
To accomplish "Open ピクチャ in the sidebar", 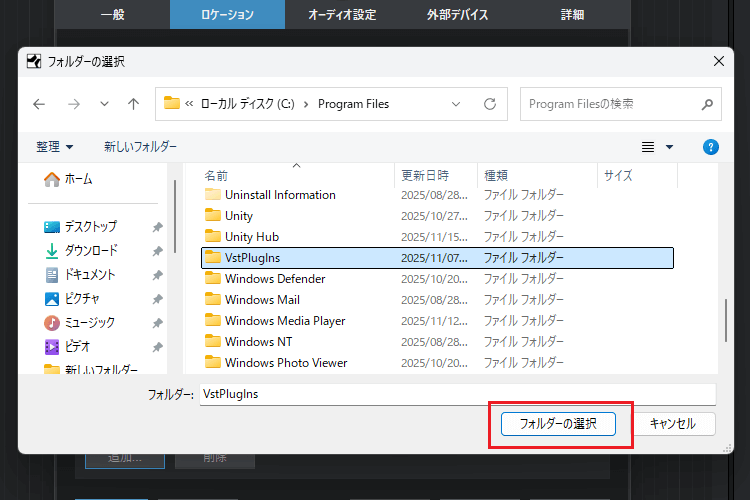I will [84, 299].
